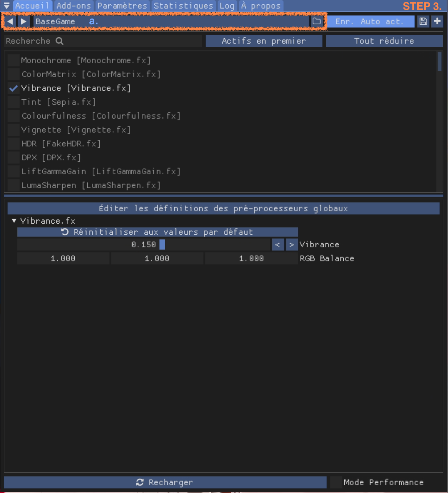Select the Colourfulness [Colourfulness.fx] row text

tap(101, 116)
